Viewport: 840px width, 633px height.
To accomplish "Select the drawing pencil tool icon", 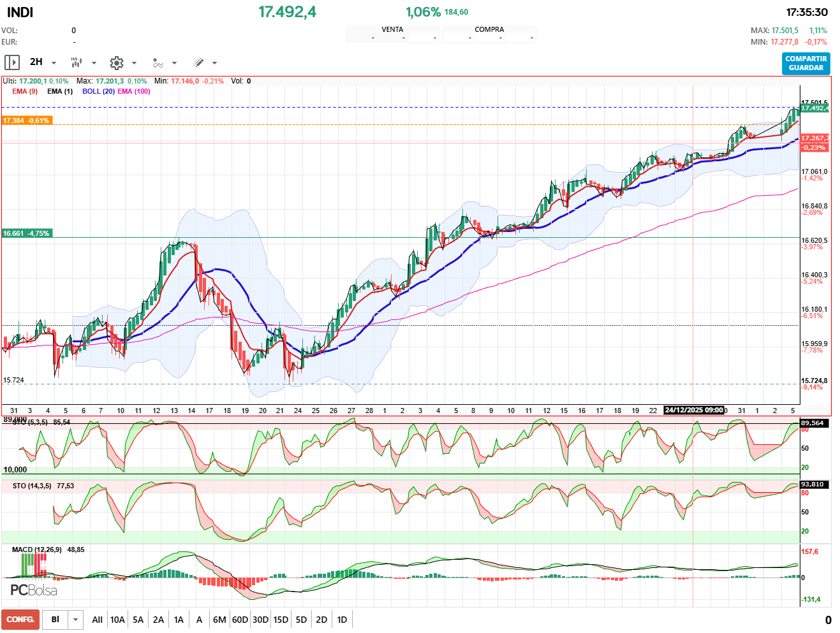I will point(198,62).
